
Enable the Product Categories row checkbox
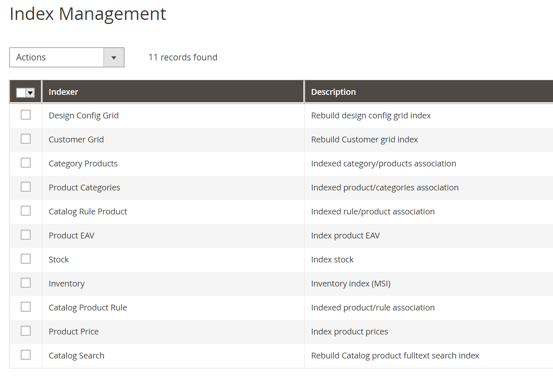click(26, 187)
